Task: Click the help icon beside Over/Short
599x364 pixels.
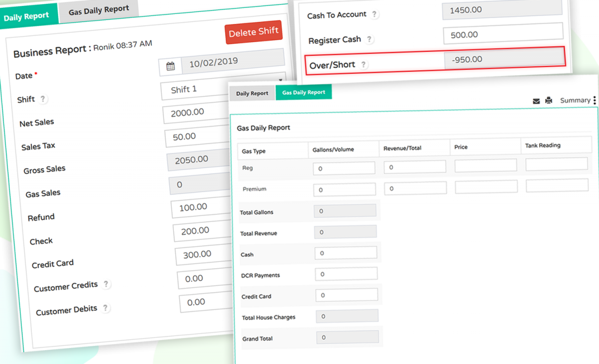Action: click(363, 64)
